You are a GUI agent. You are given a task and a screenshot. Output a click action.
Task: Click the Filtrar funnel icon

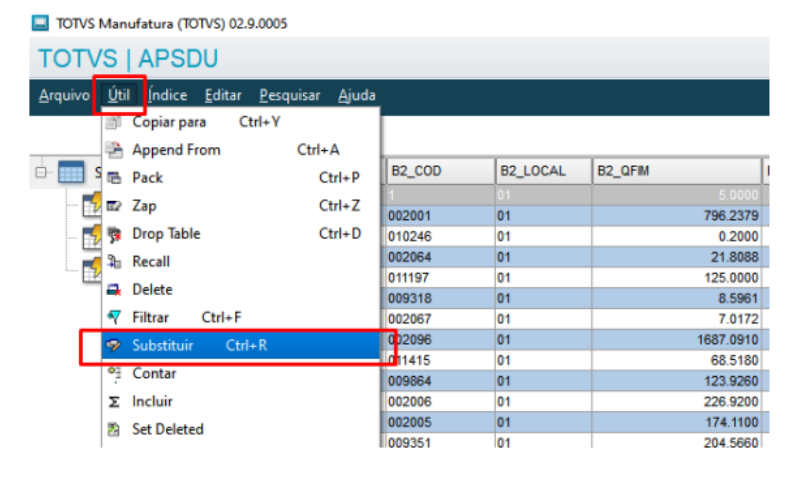tap(114, 318)
